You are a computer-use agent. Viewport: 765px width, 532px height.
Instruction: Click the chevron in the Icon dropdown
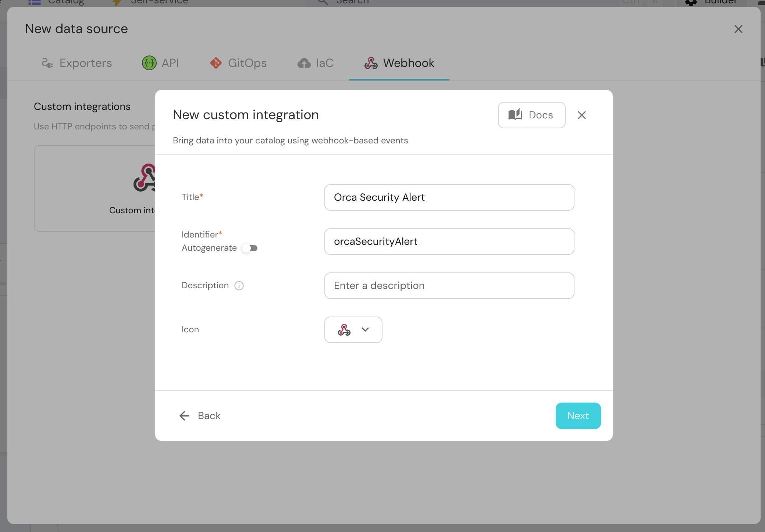coord(365,330)
